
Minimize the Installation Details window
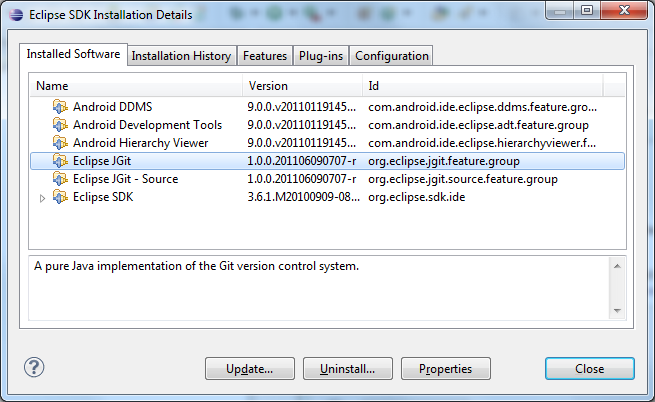point(560,10)
